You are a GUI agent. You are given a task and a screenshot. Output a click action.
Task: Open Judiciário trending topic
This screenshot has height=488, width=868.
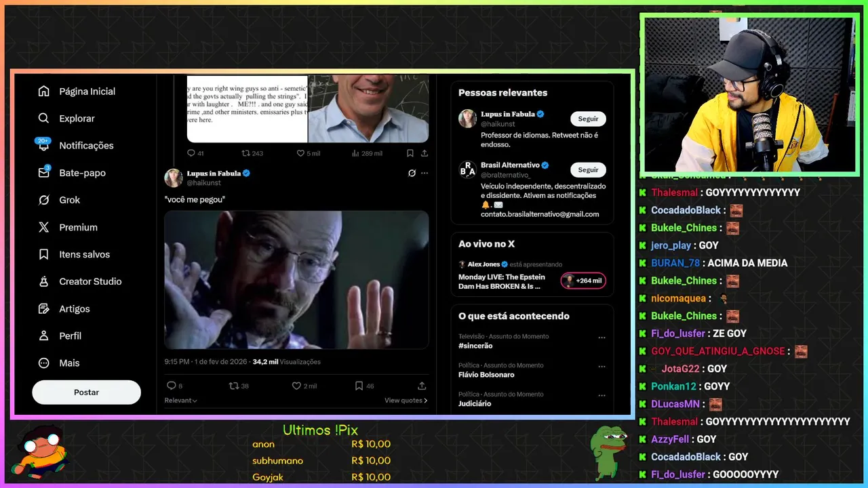coord(475,403)
